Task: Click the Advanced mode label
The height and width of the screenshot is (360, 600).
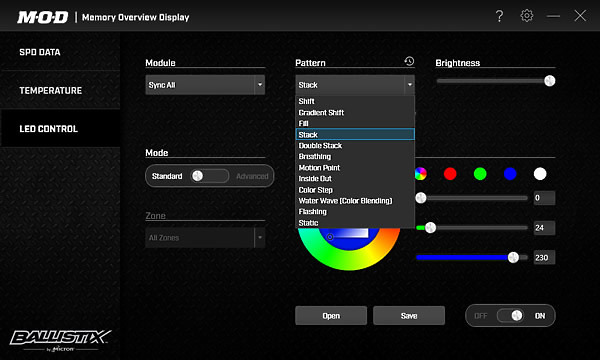Action: coord(252,176)
